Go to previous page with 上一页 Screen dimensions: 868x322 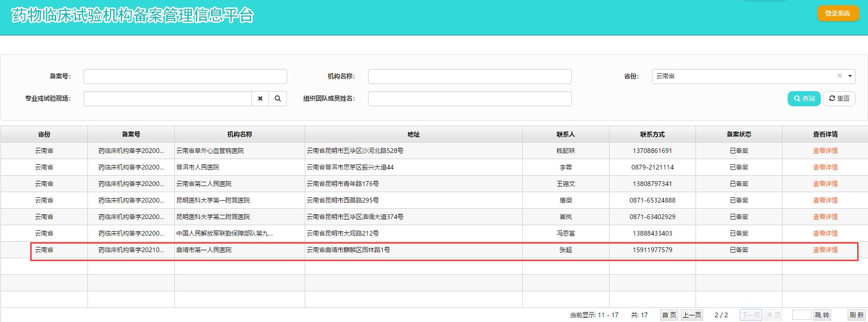[x=692, y=315]
